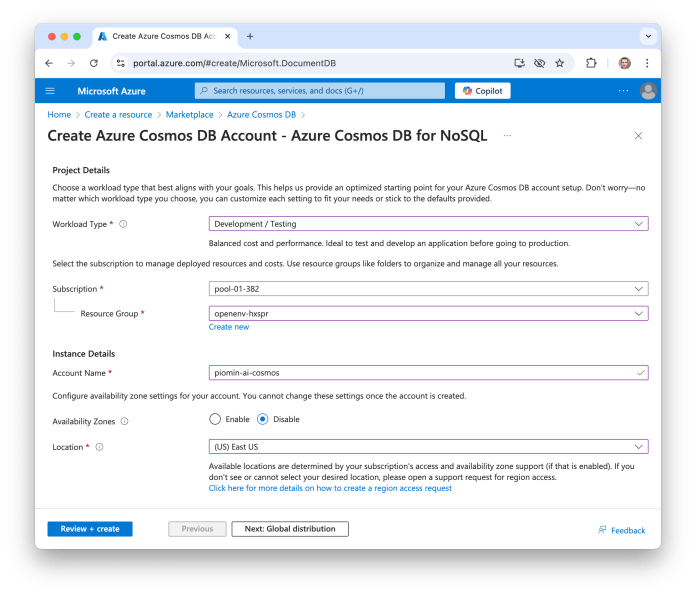Open the browser extensions puzzle icon
The height and width of the screenshot is (595, 696).
pyautogui.click(x=591, y=63)
